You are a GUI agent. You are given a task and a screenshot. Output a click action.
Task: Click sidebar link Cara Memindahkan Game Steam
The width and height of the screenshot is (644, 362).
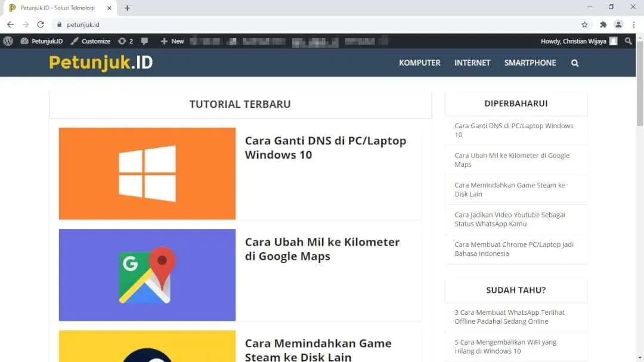tap(509, 190)
